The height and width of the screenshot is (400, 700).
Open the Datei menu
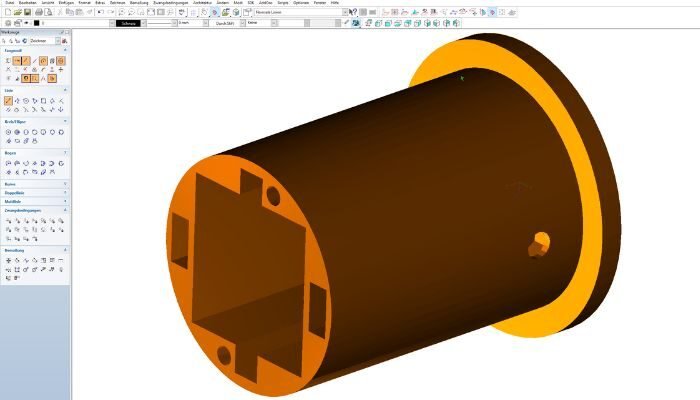pos(10,4)
